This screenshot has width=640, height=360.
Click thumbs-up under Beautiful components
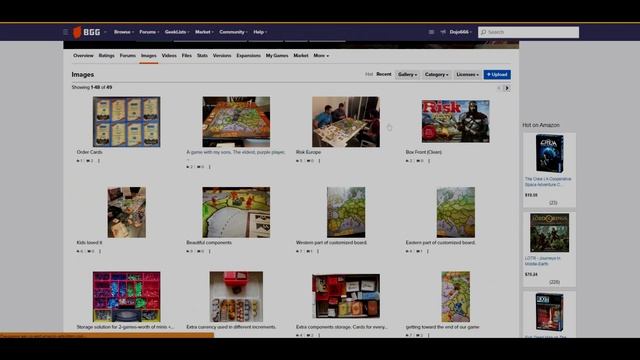tap(188, 251)
